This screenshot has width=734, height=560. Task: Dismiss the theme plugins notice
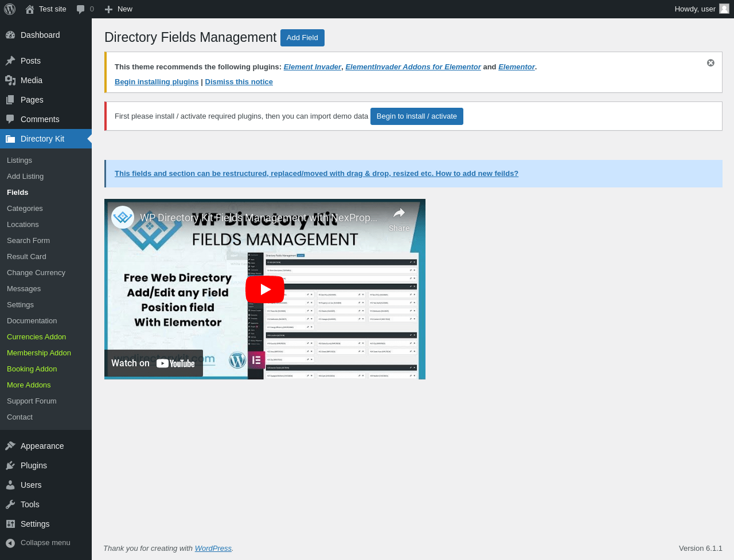click(x=710, y=63)
